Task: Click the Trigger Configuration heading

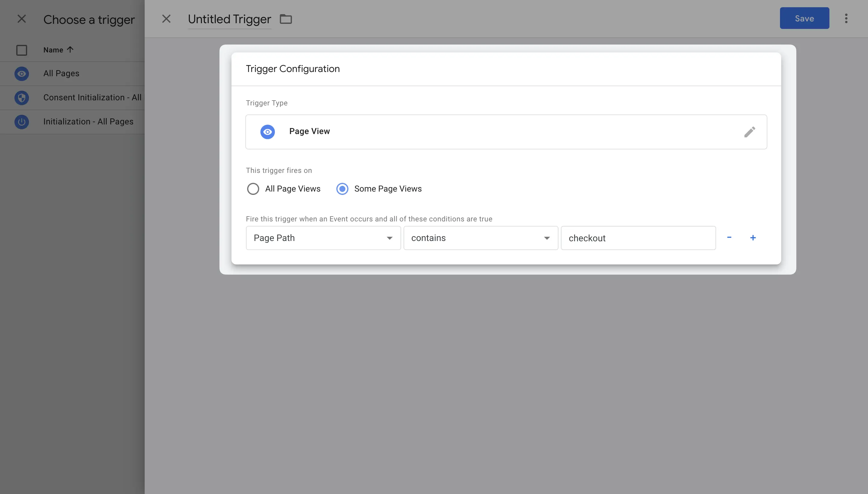Action: pyautogui.click(x=293, y=69)
